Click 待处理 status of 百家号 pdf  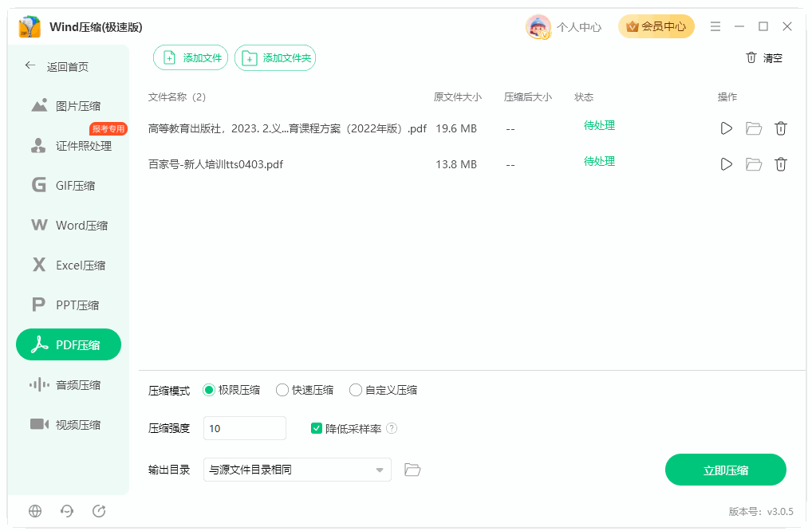click(599, 161)
